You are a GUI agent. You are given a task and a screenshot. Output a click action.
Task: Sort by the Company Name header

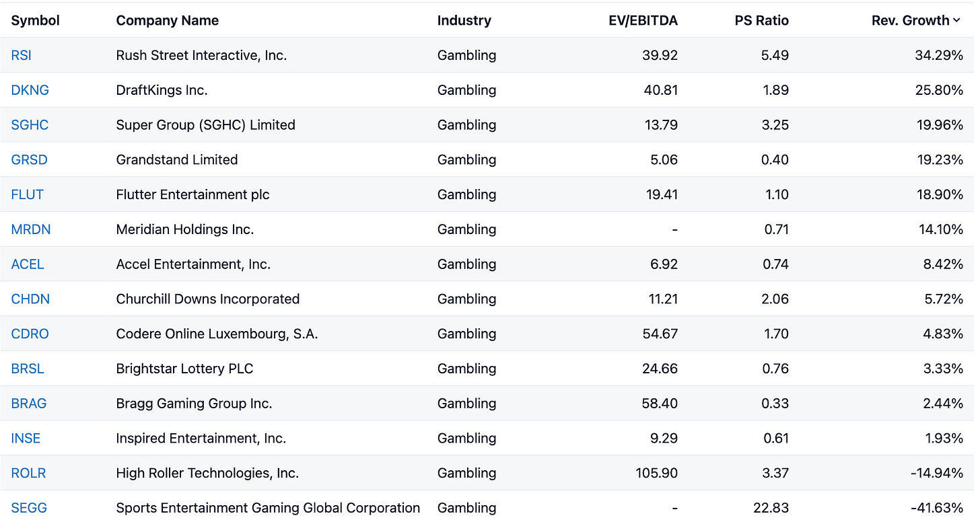point(168,21)
